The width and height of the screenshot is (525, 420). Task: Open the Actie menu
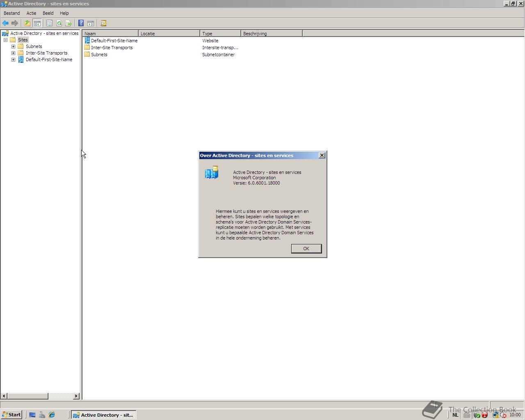click(31, 13)
